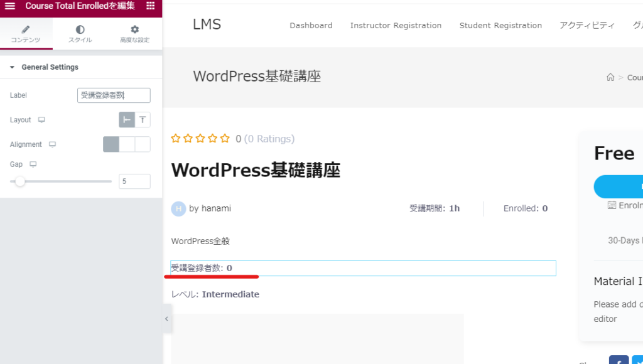Screen dimensions: 643x364
Task: Click the breadcrumb home icon
Action: click(610, 77)
